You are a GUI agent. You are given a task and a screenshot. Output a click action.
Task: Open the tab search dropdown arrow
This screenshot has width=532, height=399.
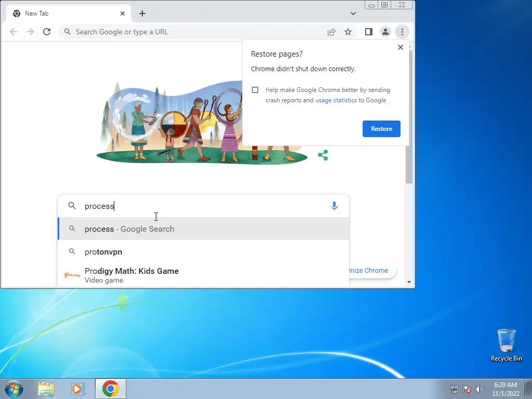pyautogui.click(x=353, y=14)
